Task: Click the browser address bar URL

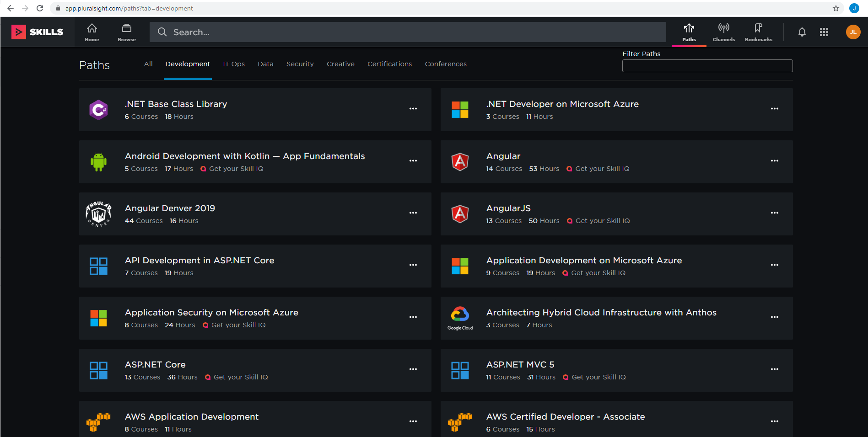Action: pyautogui.click(x=129, y=8)
